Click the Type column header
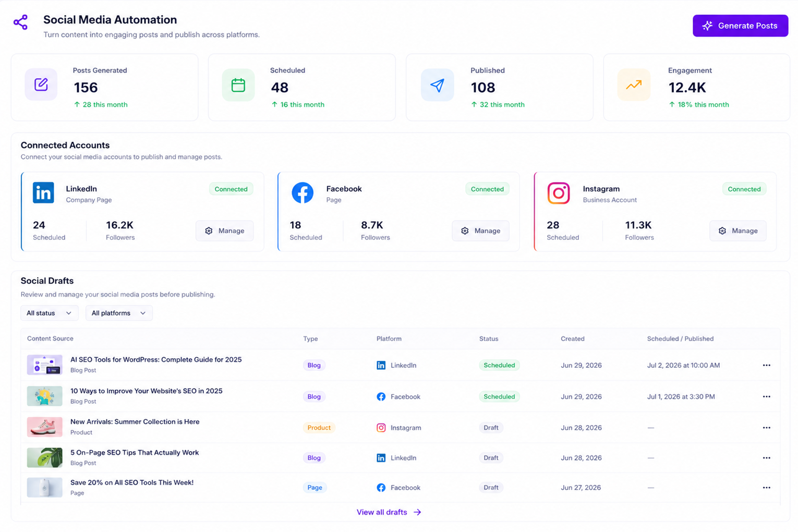Image resolution: width=798 pixels, height=532 pixels. tap(310, 338)
